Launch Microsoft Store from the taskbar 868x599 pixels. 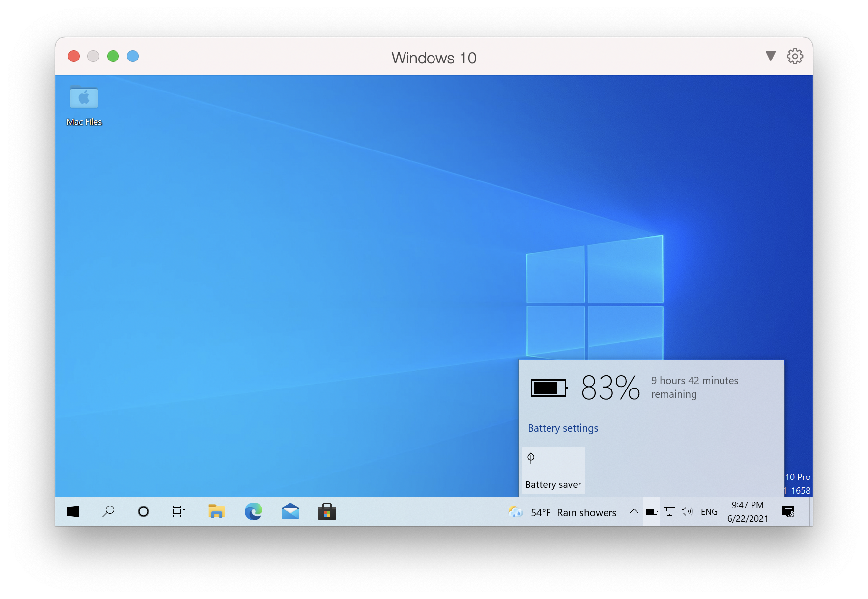pos(327,512)
